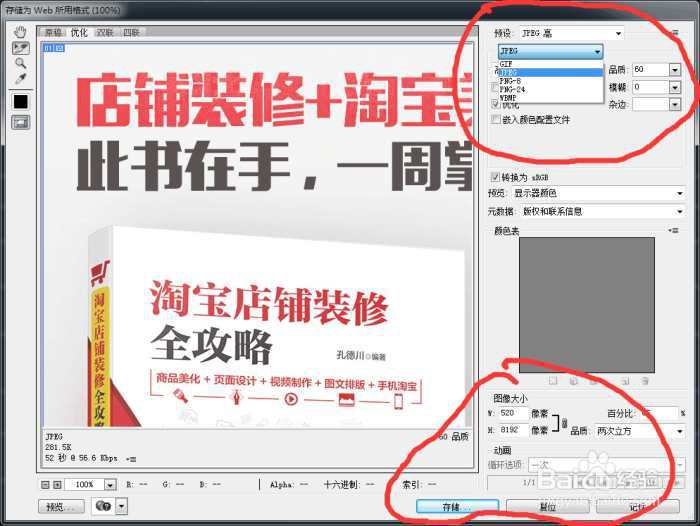This screenshot has width=700, height=526.
Task: Choose PNG-8 from format list
Action: tap(550, 81)
